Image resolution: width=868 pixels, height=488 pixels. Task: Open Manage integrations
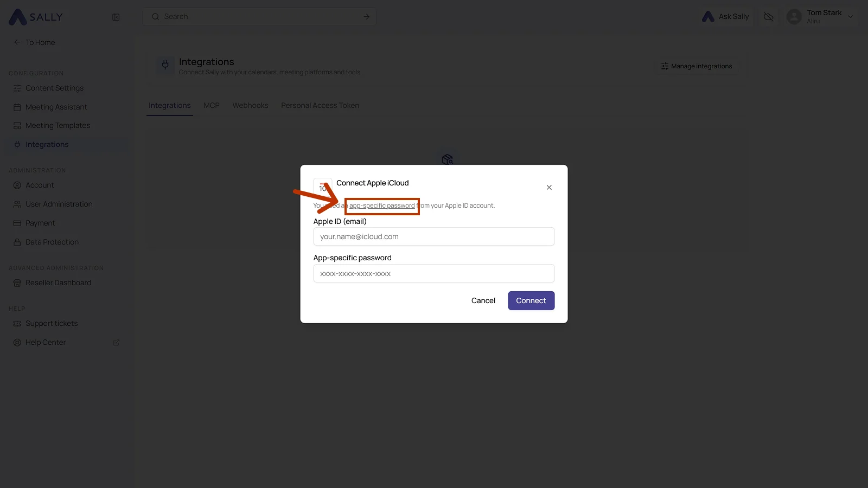tap(697, 66)
